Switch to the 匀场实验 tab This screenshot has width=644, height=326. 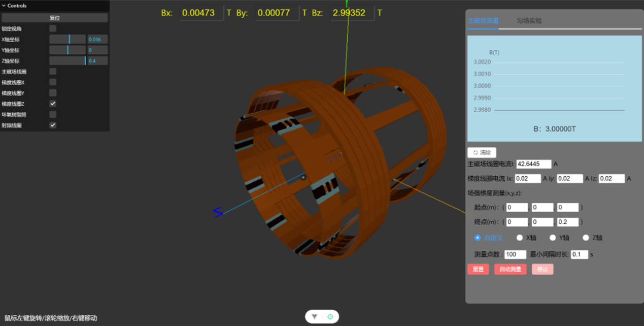[529, 21]
